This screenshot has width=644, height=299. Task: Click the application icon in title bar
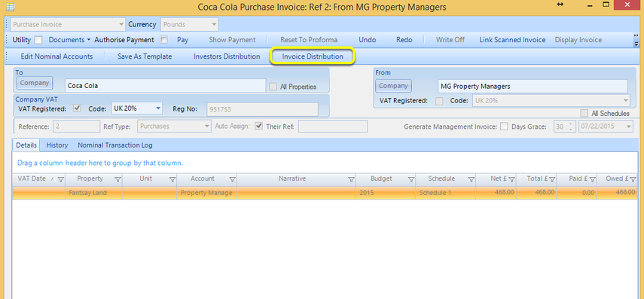point(10,7)
